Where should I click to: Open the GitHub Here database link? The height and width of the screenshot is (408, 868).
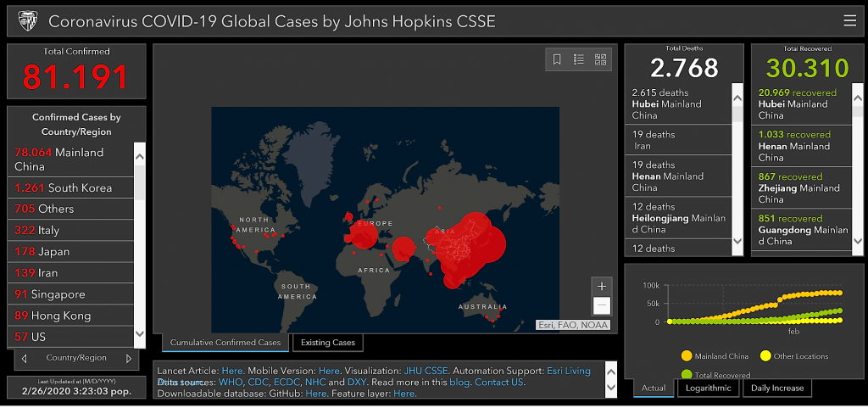pyautogui.click(x=315, y=394)
